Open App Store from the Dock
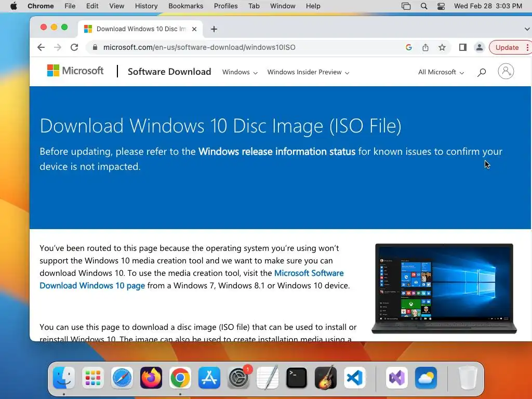Image resolution: width=532 pixels, height=399 pixels. pos(209,378)
